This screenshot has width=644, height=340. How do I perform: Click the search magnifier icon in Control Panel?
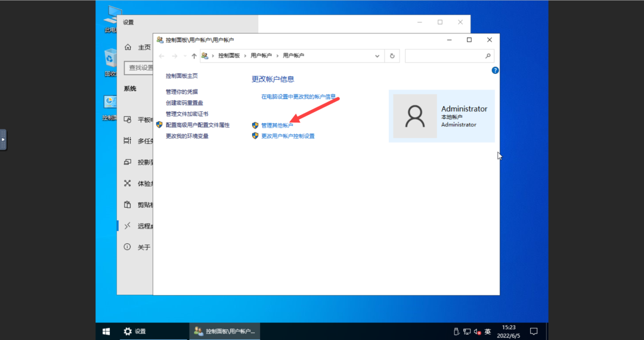(x=488, y=56)
